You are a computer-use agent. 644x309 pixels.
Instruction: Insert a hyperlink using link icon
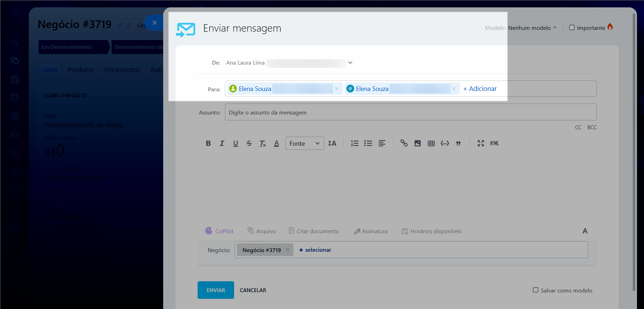[404, 143]
